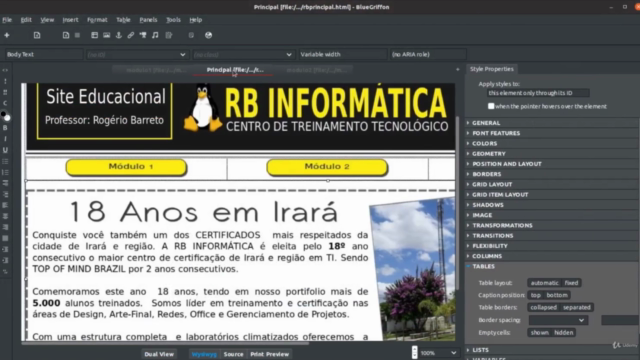Click the Módulo 1 yellow button
This screenshot has height=360, width=640.
click(126, 167)
